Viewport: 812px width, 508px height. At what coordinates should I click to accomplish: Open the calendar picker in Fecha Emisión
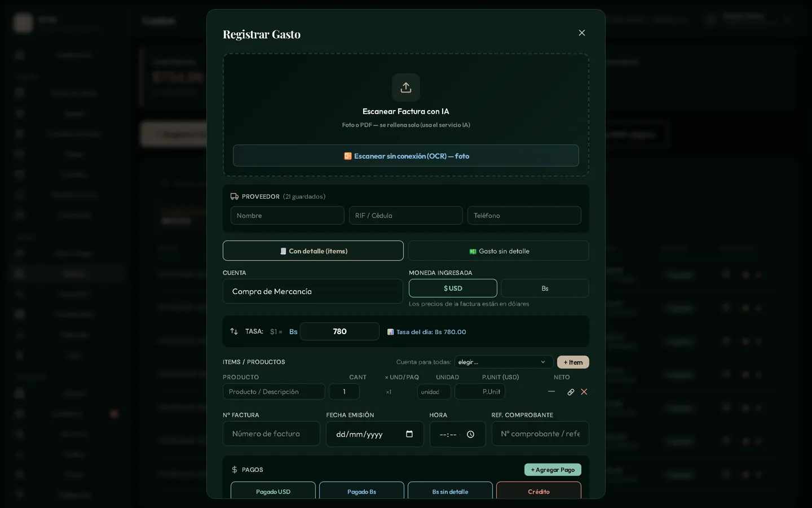click(409, 434)
